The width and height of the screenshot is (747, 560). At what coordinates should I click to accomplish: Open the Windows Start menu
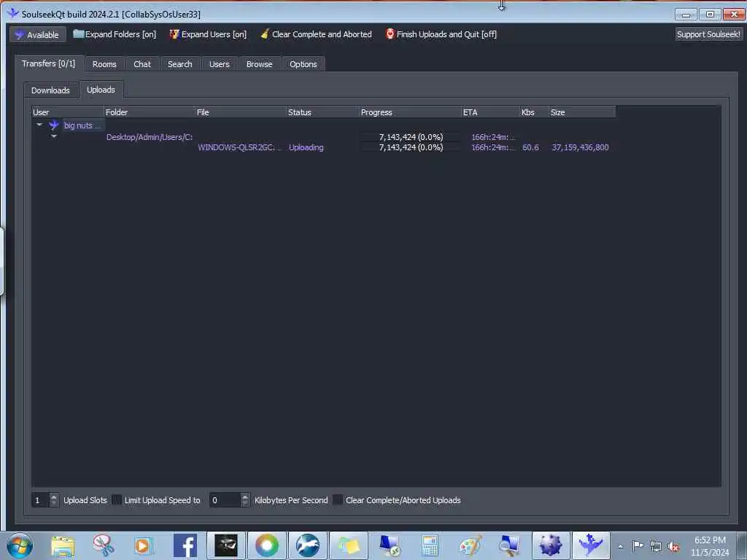tap(20, 545)
